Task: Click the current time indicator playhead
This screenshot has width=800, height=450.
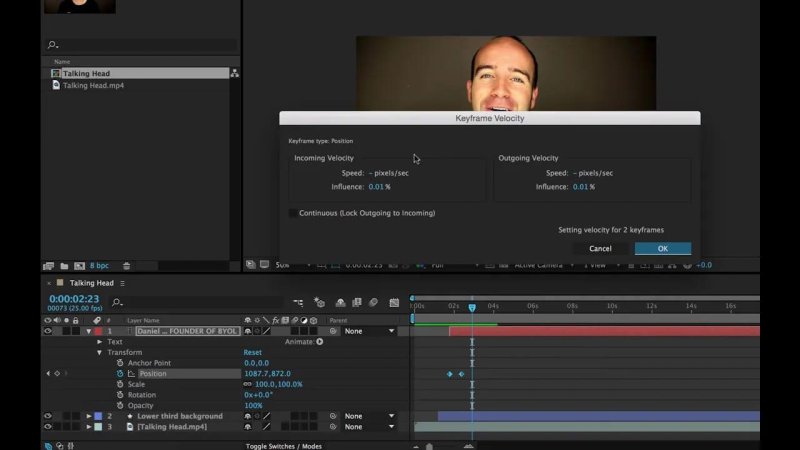Action: coord(472,307)
